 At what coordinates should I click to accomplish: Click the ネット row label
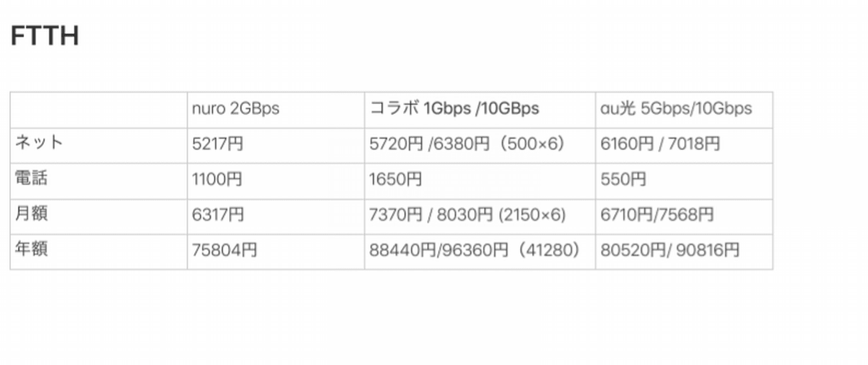[x=98, y=145]
